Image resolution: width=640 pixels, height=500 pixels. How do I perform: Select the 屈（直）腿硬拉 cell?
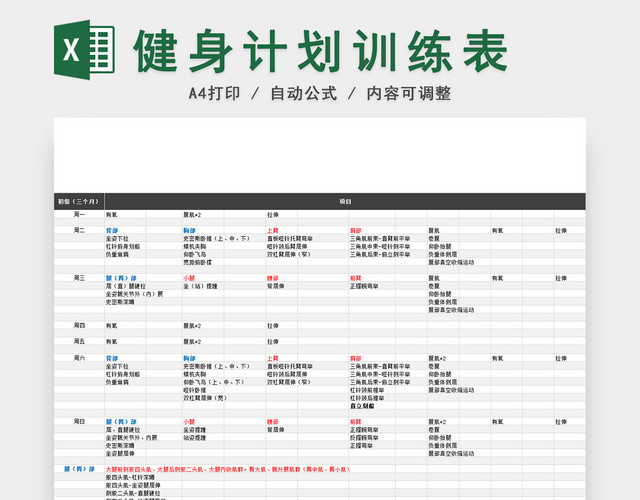126,287
